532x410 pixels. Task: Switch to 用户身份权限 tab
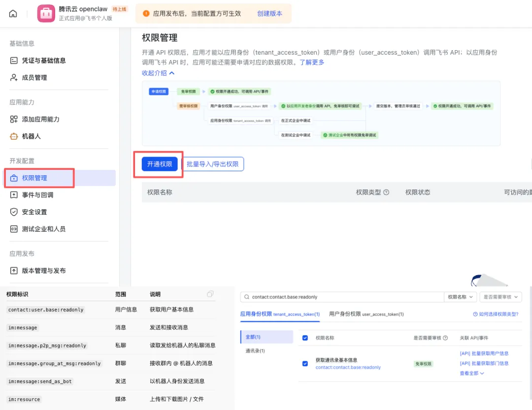366,314
